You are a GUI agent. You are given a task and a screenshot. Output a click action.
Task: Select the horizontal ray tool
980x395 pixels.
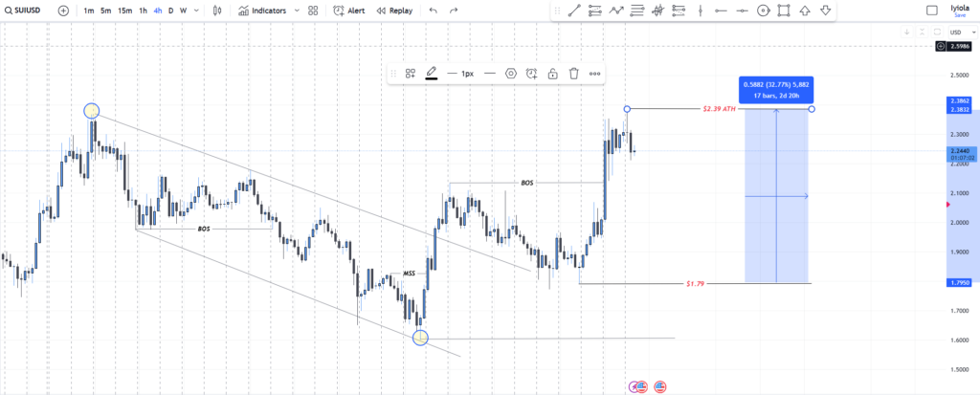click(x=721, y=11)
